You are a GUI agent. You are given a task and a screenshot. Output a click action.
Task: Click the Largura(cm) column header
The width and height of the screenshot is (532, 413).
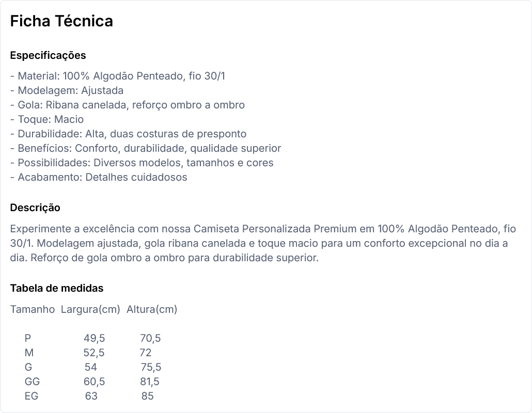[x=90, y=310]
